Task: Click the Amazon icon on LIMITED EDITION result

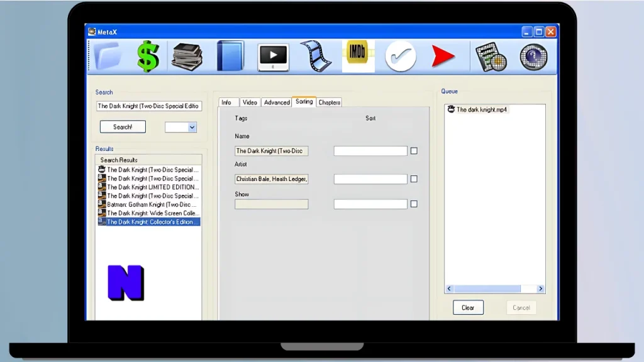Action: pos(102,187)
